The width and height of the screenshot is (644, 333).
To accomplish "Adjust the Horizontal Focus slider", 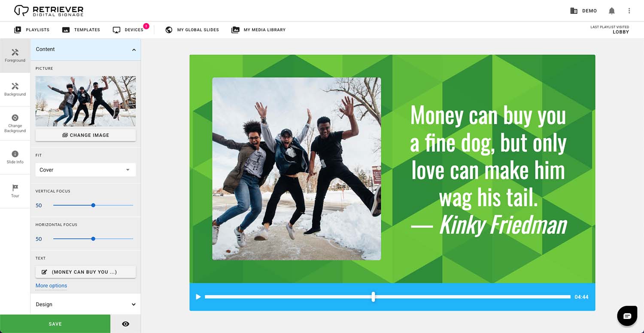I will pyautogui.click(x=93, y=239).
